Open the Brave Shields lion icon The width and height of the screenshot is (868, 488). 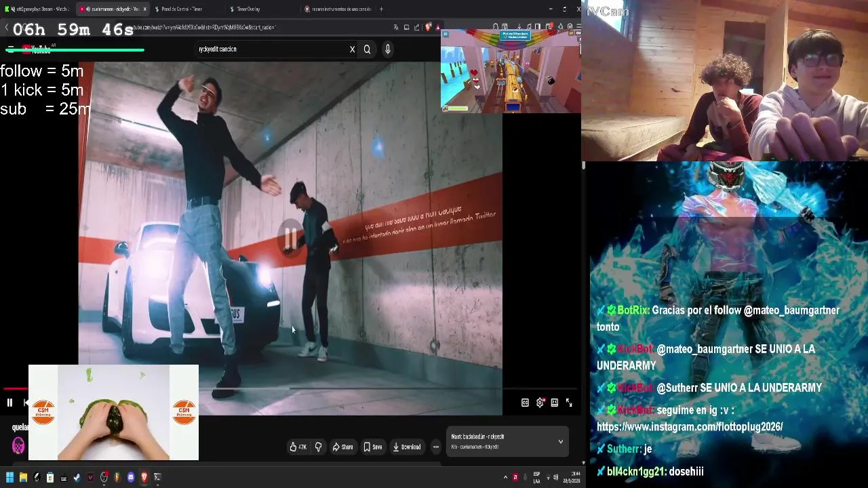click(x=428, y=27)
